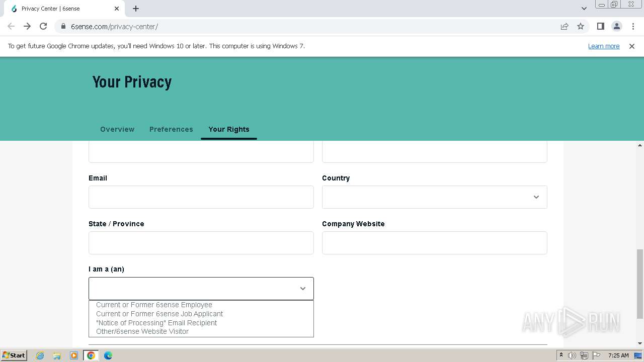Click the browser forward arrow
Image resolution: width=644 pixels, height=362 pixels.
click(27, 26)
